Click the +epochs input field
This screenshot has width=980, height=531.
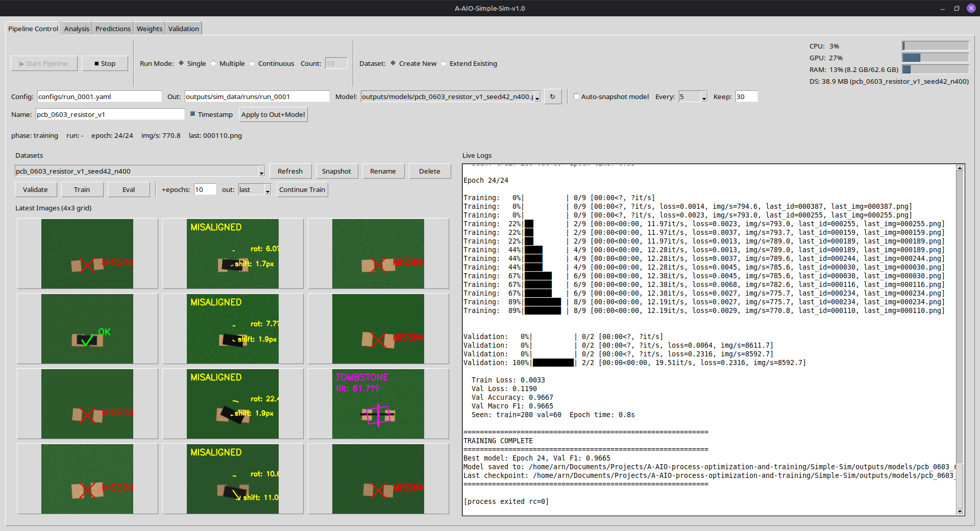coord(205,189)
